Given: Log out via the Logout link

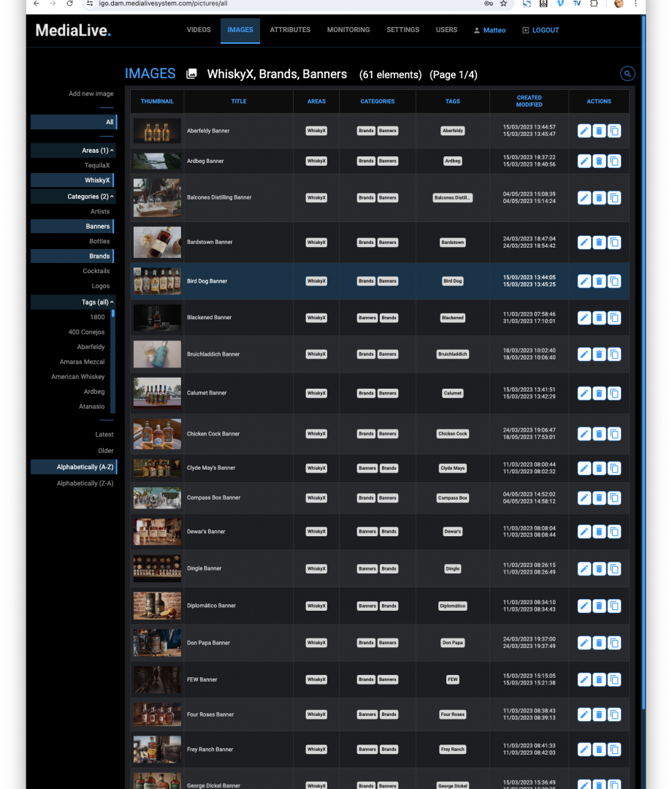Looking at the screenshot, I should click(x=541, y=31).
